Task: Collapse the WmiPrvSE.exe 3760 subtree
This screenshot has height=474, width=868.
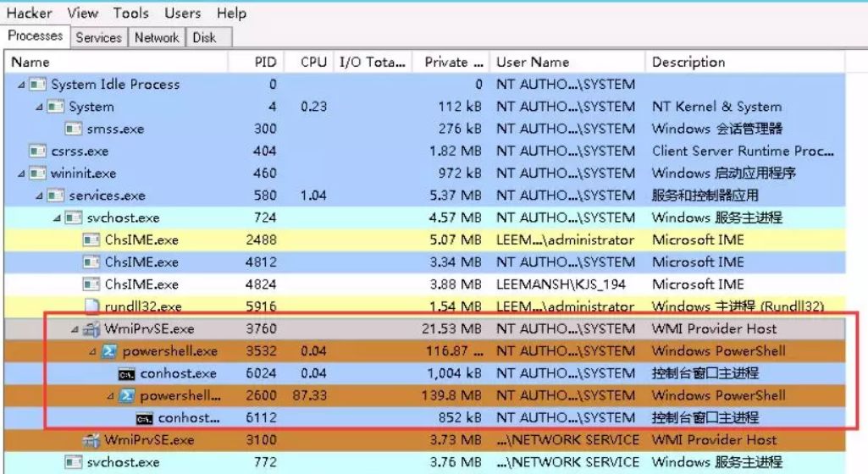Action: pyautogui.click(x=75, y=329)
